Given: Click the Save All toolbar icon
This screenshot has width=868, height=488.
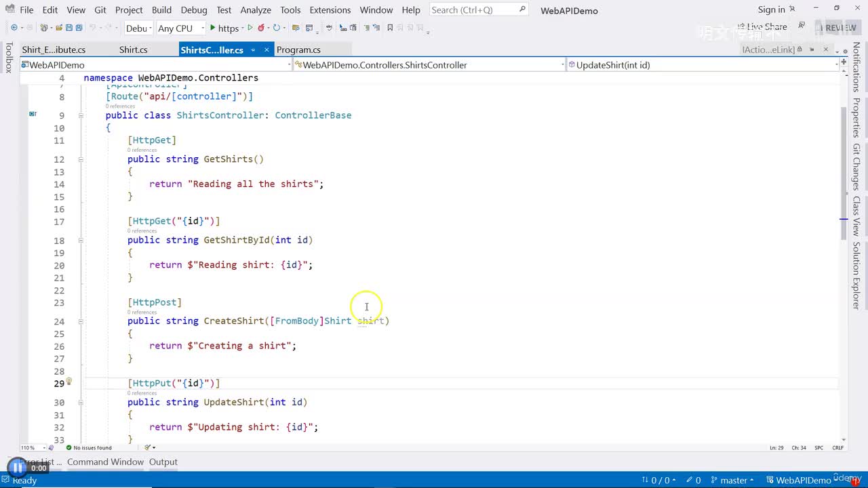Looking at the screenshot, I should click(x=79, y=28).
